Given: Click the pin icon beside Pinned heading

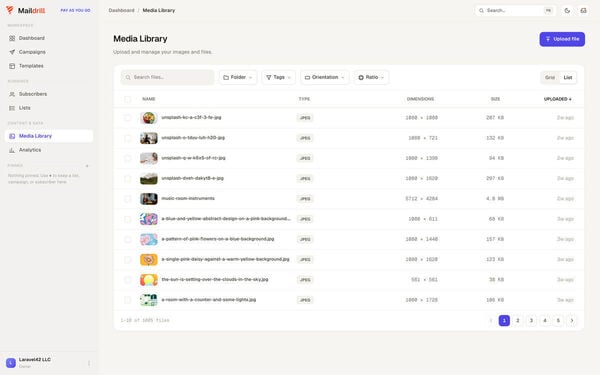Looking at the screenshot, I should [87, 166].
